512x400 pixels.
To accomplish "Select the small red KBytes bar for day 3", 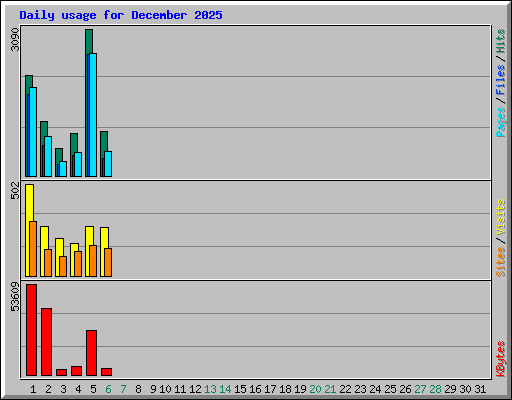I will [61, 372].
